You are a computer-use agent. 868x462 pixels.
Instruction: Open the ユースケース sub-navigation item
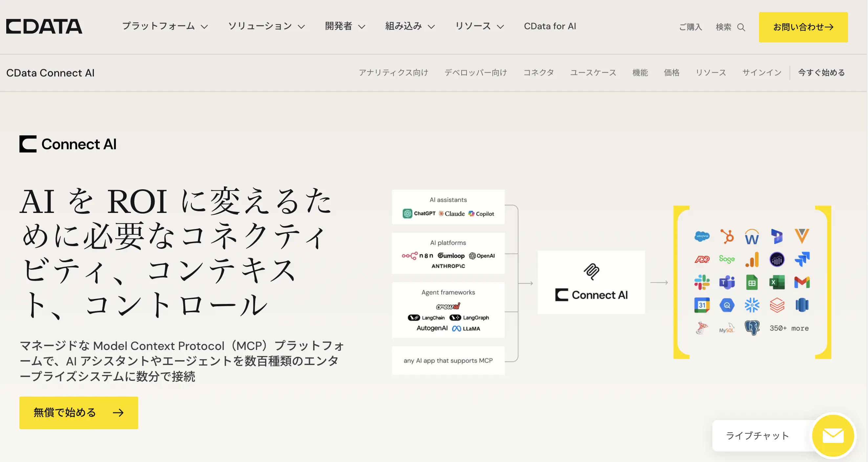tap(593, 73)
